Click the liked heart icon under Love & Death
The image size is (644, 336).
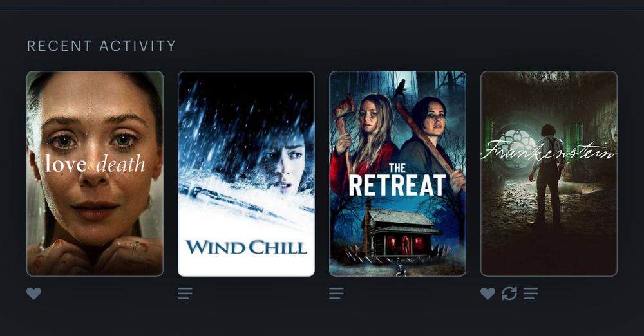point(33,294)
